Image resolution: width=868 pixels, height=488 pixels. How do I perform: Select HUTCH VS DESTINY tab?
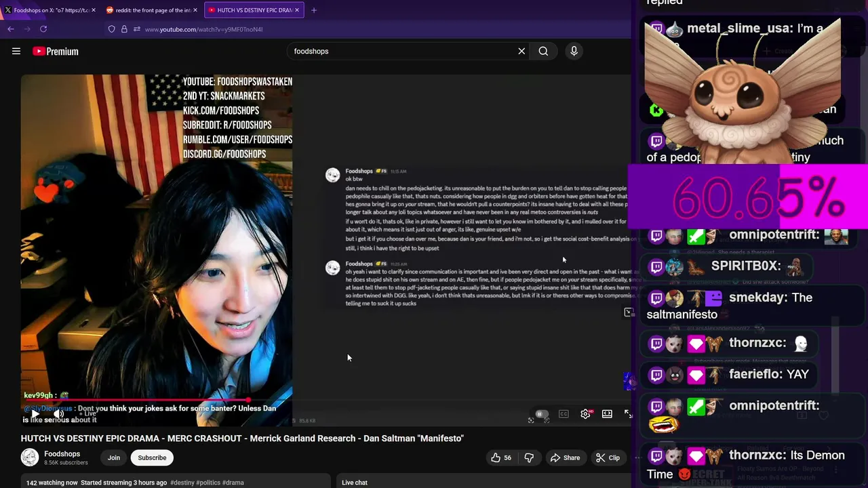coord(252,10)
